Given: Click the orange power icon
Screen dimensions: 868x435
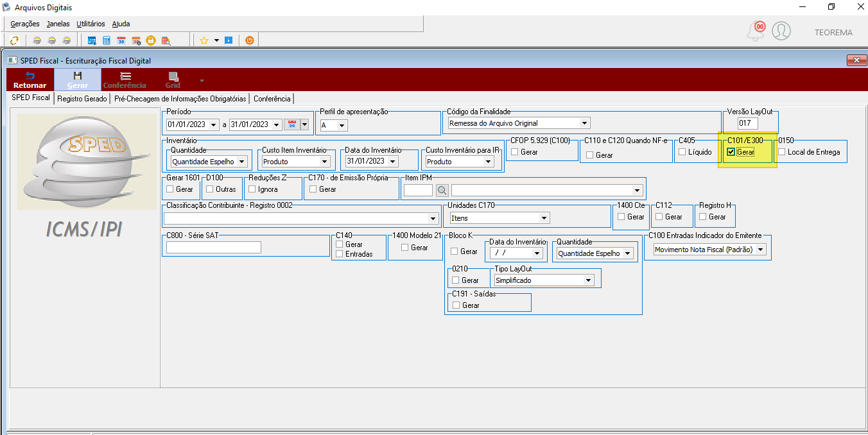Looking at the screenshot, I should [x=249, y=40].
